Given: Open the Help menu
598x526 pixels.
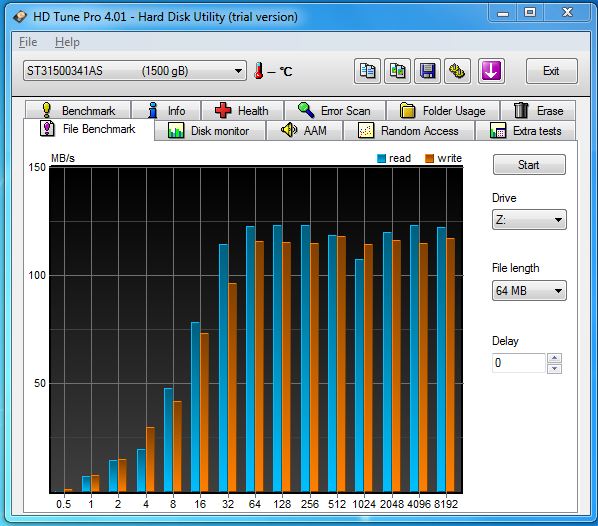Looking at the screenshot, I should click(67, 42).
